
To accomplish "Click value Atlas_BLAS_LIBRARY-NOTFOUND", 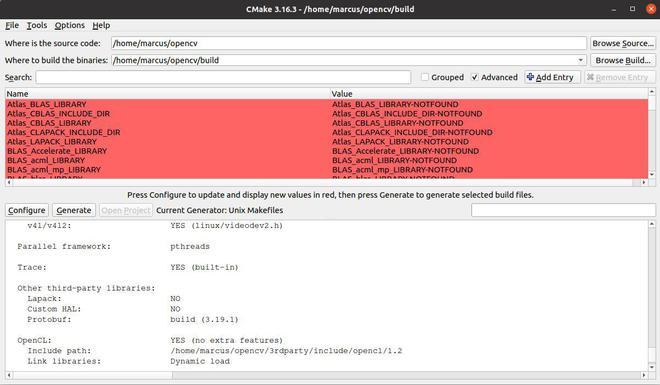I will [395, 104].
